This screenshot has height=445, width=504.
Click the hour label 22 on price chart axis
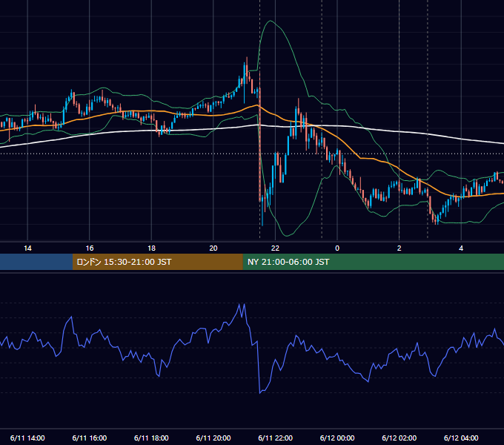(x=275, y=248)
